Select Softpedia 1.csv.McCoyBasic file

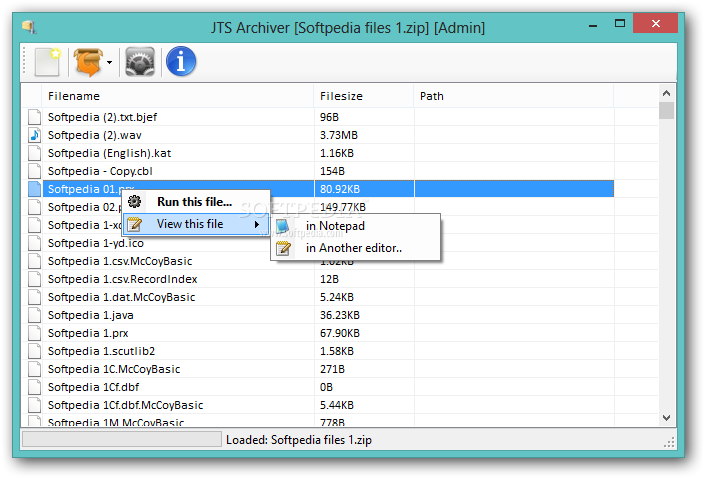(x=120, y=261)
